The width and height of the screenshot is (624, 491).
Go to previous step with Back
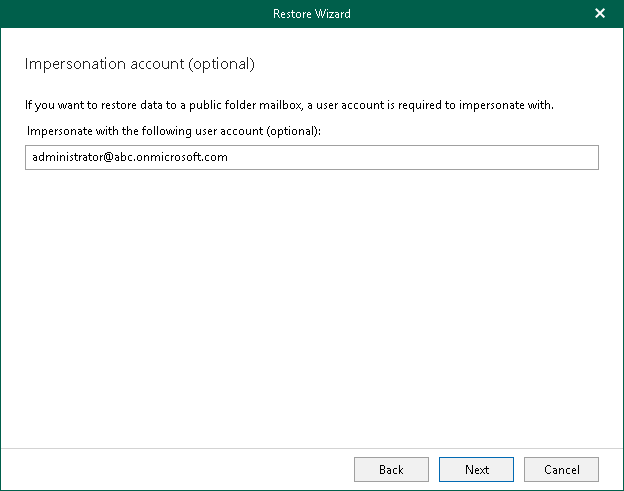point(391,469)
